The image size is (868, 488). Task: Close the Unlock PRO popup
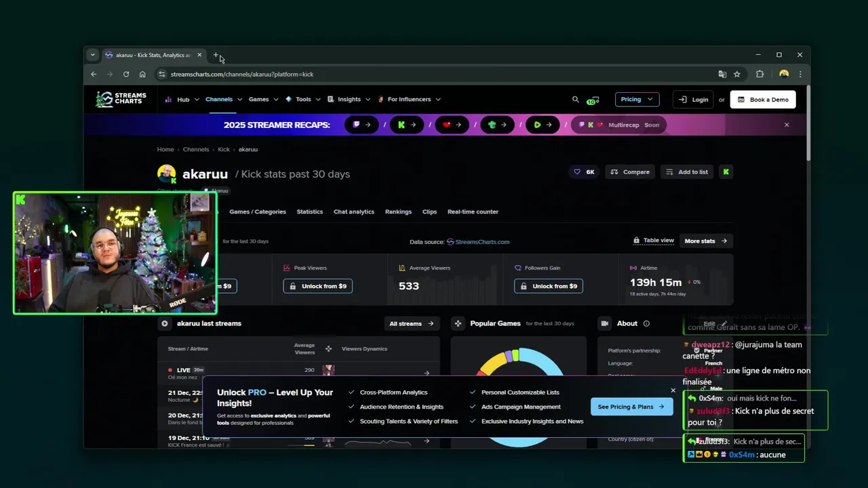pyautogui.click(x=673, y=390)
